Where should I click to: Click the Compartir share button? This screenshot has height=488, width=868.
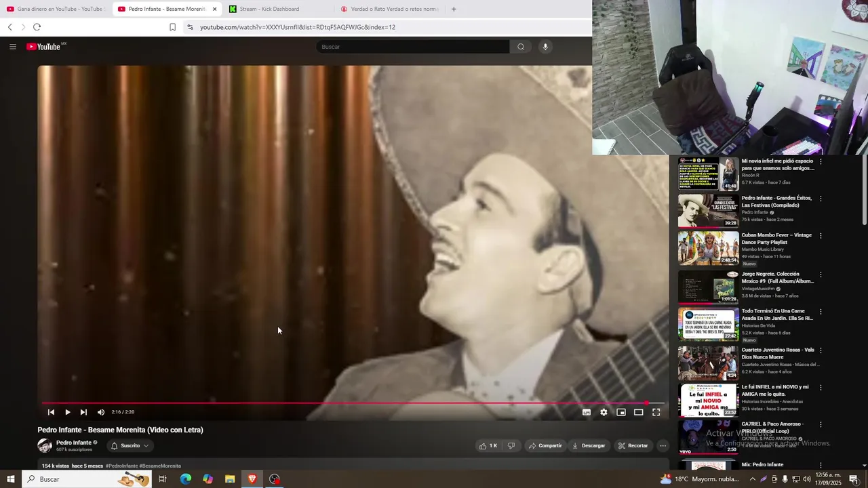(545, 446)
